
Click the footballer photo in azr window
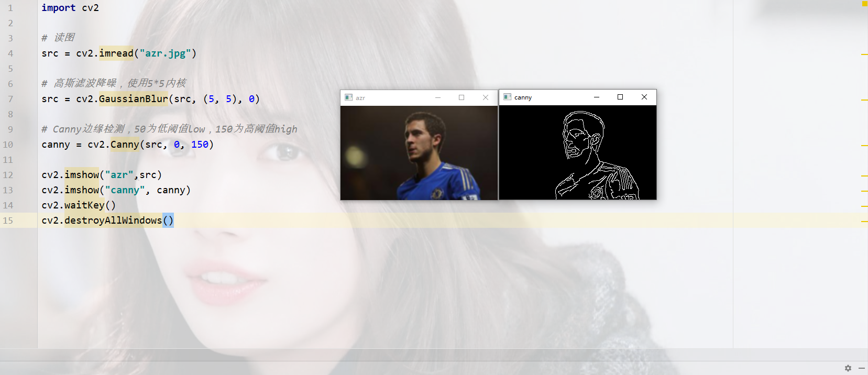point(419,153)
